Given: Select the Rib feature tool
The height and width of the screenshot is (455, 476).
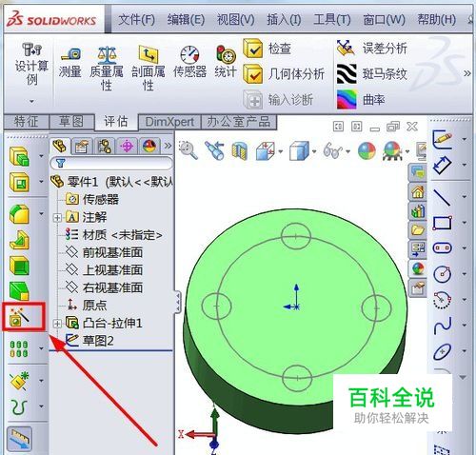Looking at the screenshot, I should pos(19,240).
